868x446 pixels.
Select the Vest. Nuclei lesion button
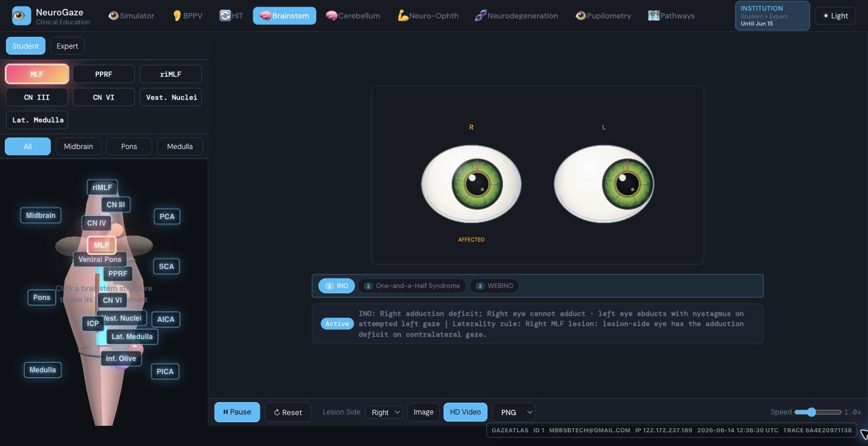tap(171, 97)
